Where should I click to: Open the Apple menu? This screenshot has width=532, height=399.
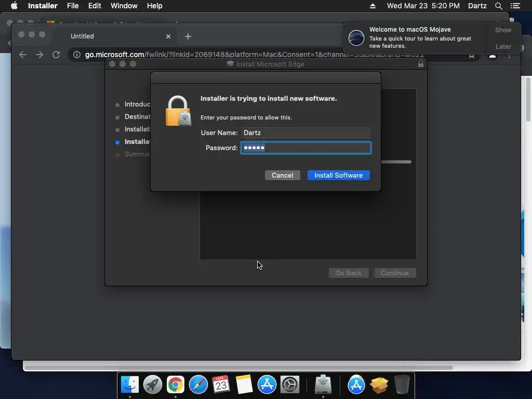pos(14,6)
